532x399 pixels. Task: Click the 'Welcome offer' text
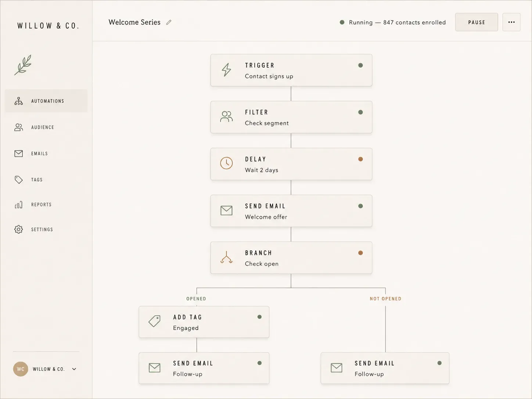point(266,217)
